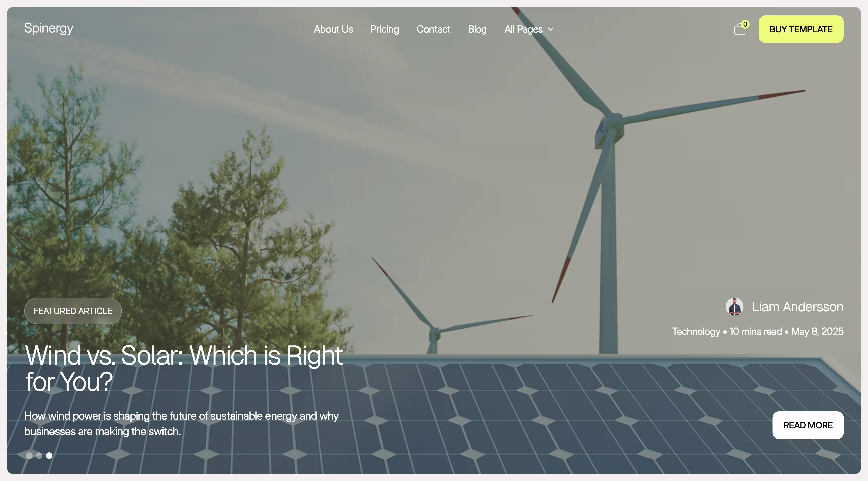
Task: Navigate to the Blog page
Action: click(477, 29)
